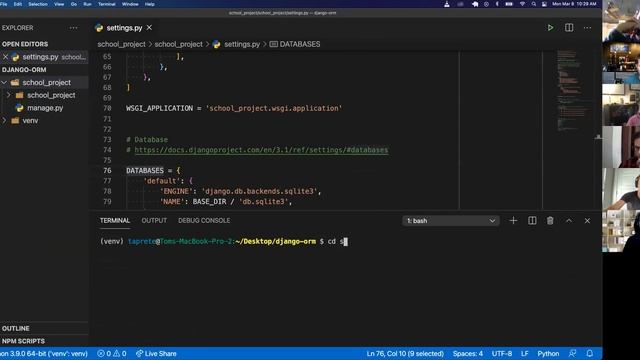Close the terminal panel

point(587,220)
